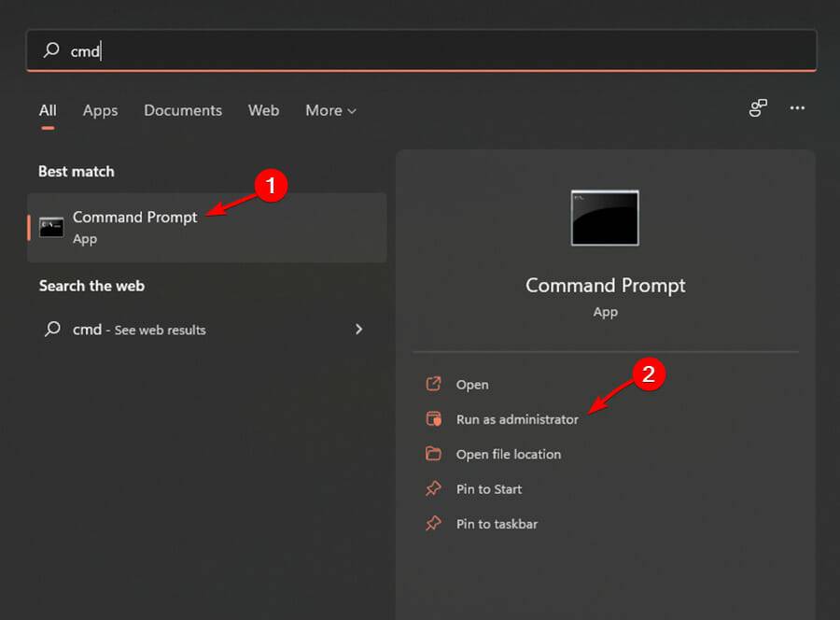Switch to the Documents tab
This screenshot has width=840, height=620.
pyautogui.click(x=183, y=110)
